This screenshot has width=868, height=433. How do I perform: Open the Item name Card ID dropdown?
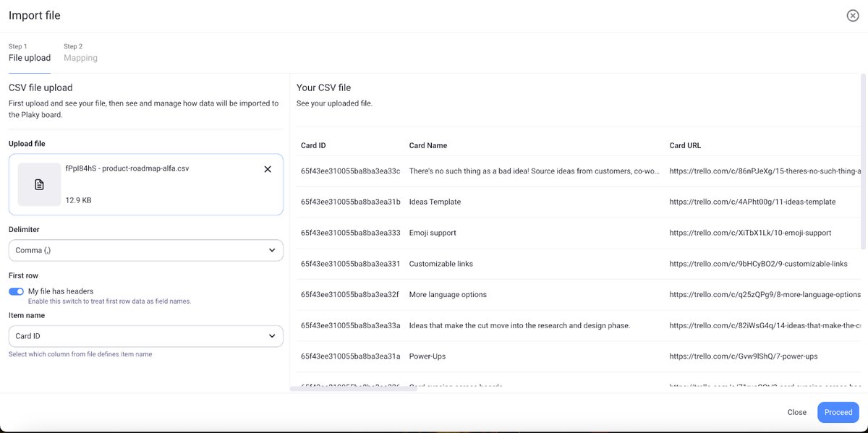click(x=146, y=336)
